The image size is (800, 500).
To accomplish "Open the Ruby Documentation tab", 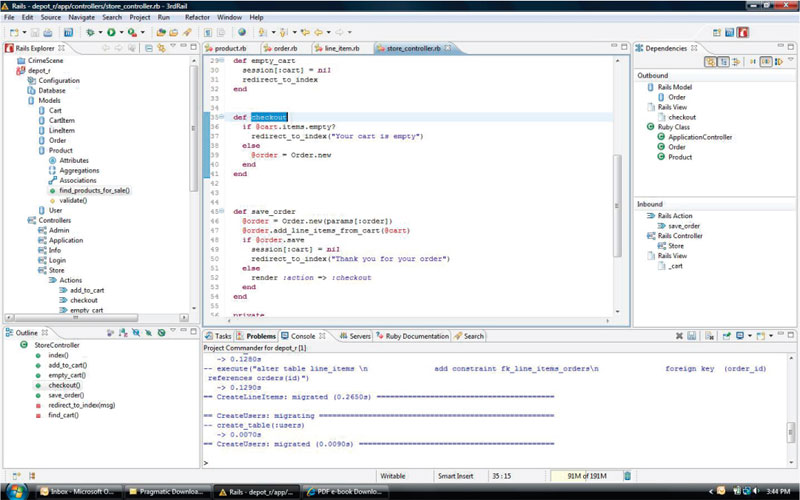I will pos(412,336).
